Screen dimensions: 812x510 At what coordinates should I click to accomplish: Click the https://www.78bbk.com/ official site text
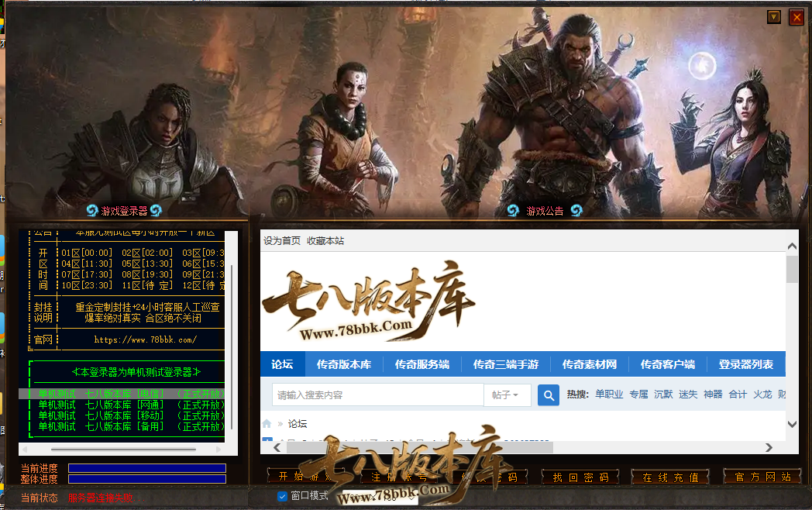click(x=146, y=340)
